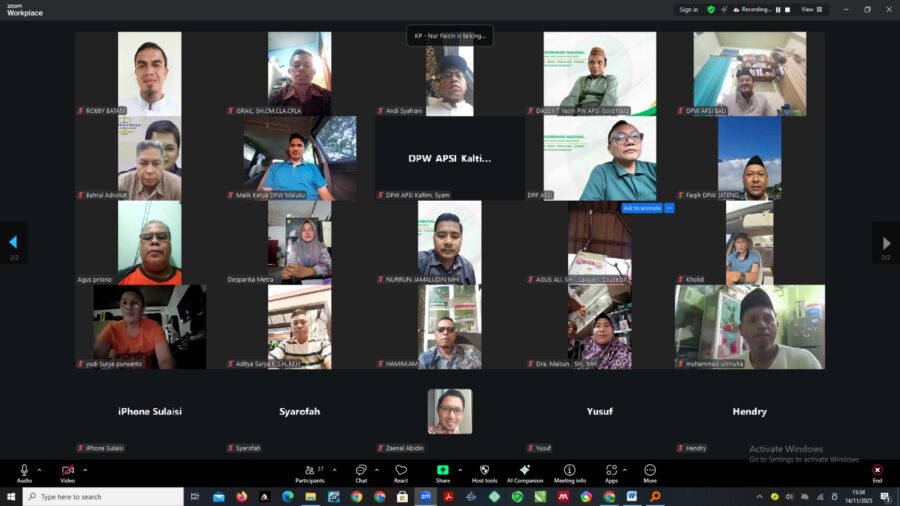Open Host tools shield icon
Screen dimensions: 900x506
484,471
